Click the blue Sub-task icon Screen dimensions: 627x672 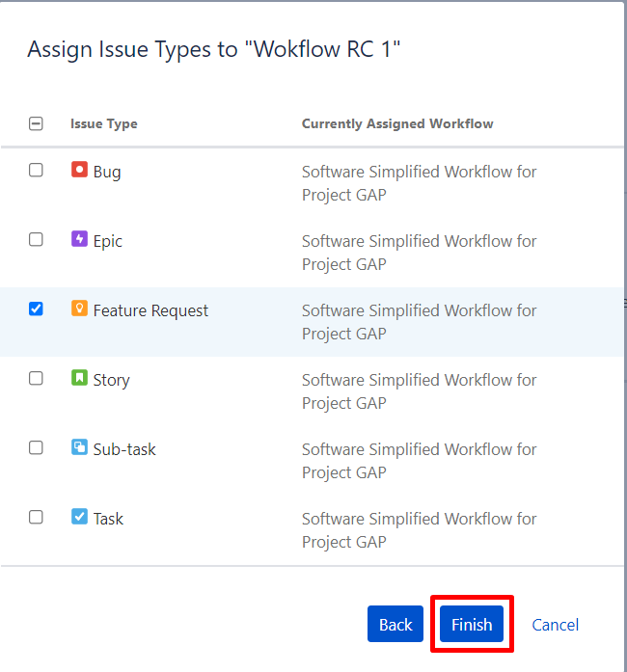[x=79, y=447]
